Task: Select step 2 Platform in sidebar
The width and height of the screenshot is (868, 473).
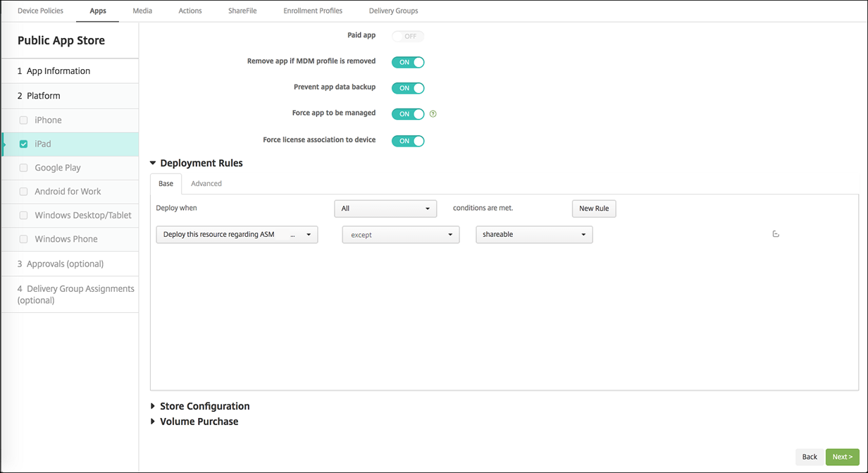Action: [x=70, y=96]
